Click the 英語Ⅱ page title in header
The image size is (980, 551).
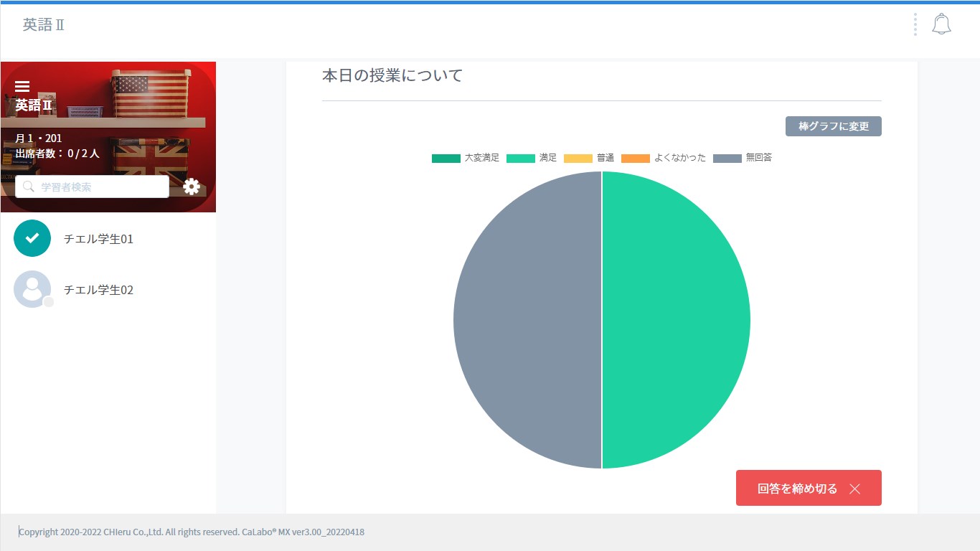click(x=44, y=24)
